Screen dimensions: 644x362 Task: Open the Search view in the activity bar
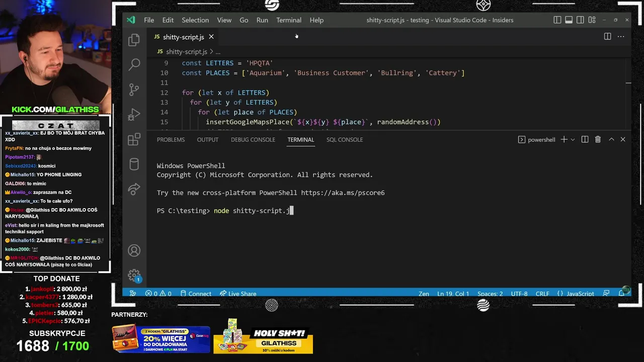[134, 64]
